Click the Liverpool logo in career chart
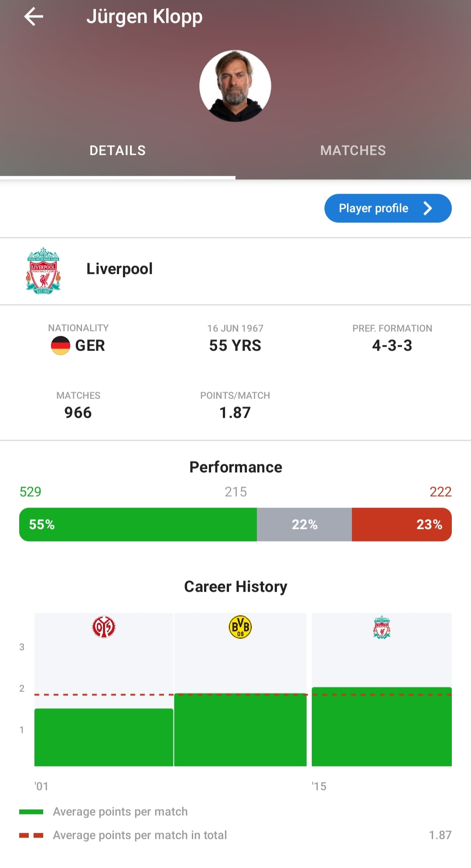Image resolution: width=471 pixels, height=868 pixels. 382,627
